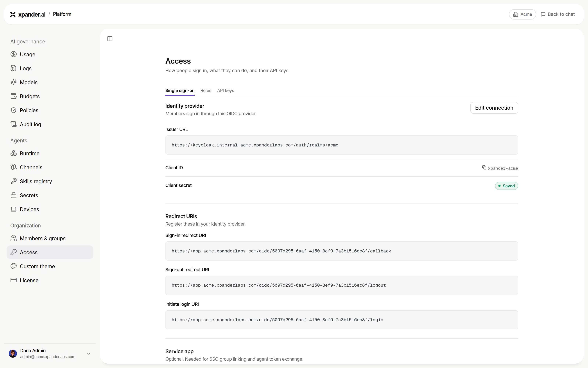588x368 pixels.
Task: Click the Budgets wallet icon
Action: (14, 96)
